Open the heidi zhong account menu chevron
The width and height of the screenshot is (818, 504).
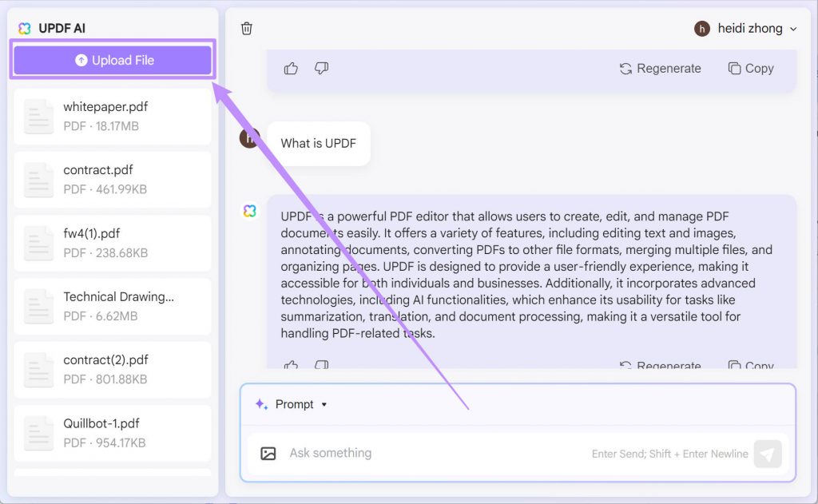(x=792, y=28)
